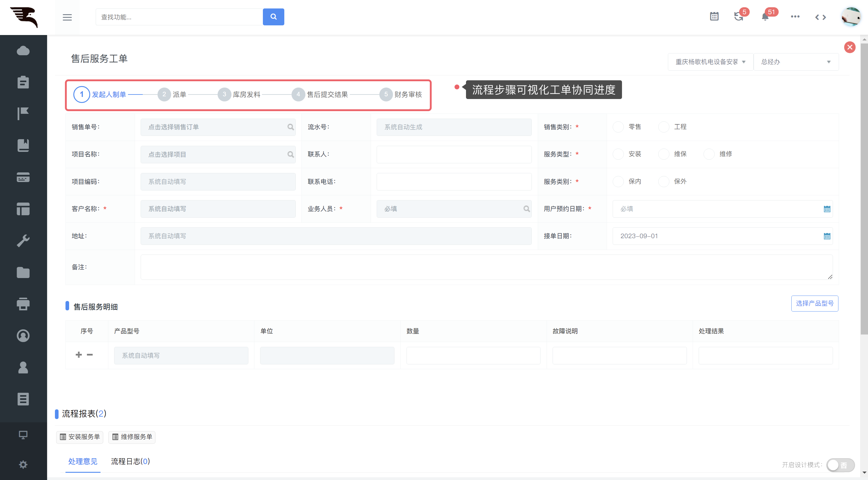The width and height of the screenshot is (868, 480).
Task: Open the 总经办 department dropdown
Action: point(796,62)
